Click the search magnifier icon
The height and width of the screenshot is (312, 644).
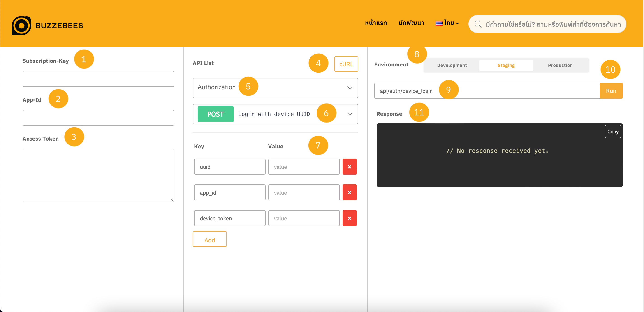[478, 24]
